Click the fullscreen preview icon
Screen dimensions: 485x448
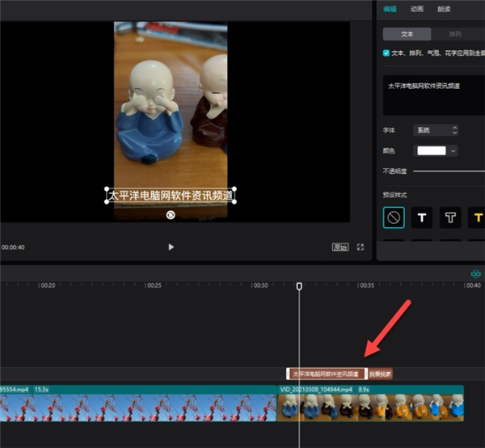pyautogui.click(x=361, y=247)
